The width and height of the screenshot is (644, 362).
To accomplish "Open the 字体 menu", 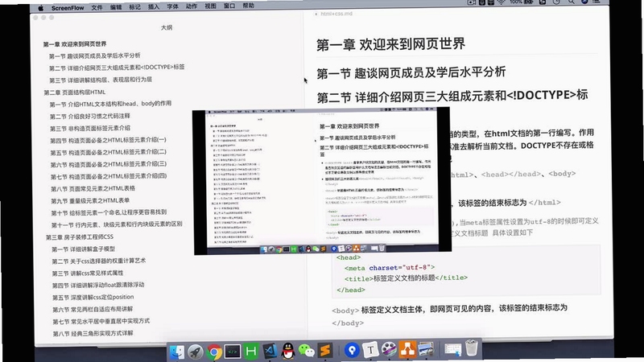I will tap(172, 6).
